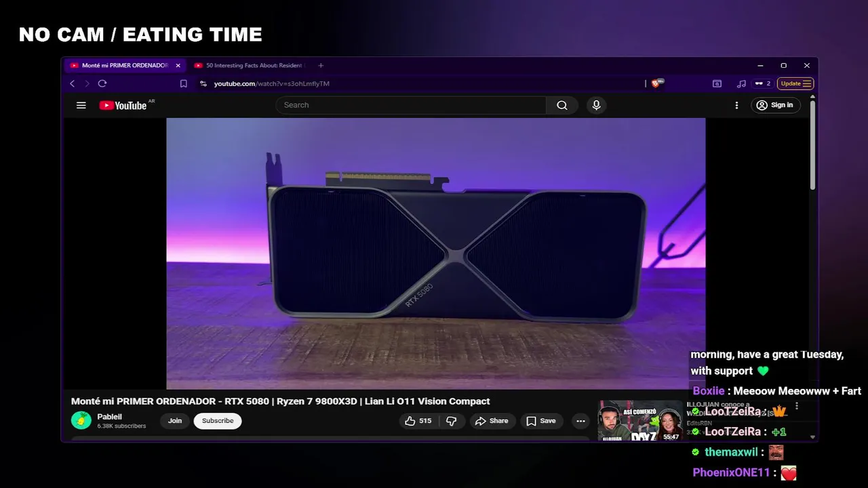Viewport: 868px width, 488px height.
Task: Open the Brave rewards icon with 2 badge
Action: pos(763,83)
